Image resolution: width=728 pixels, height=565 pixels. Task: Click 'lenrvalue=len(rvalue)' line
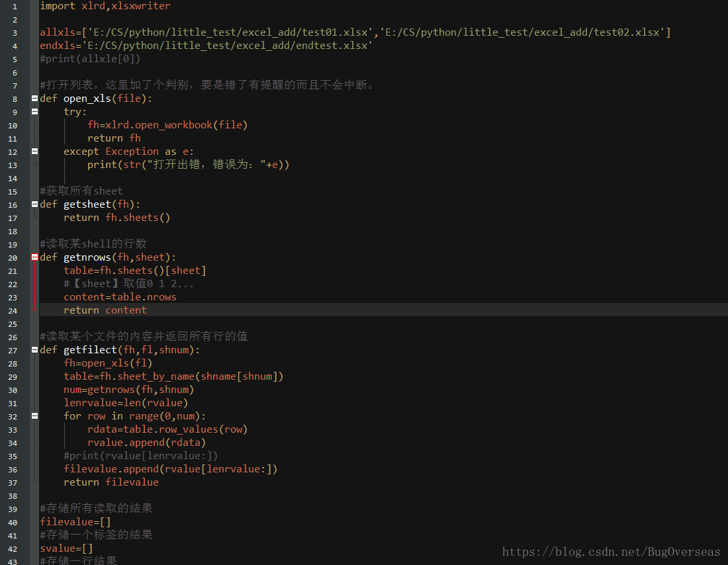(126, 403)
